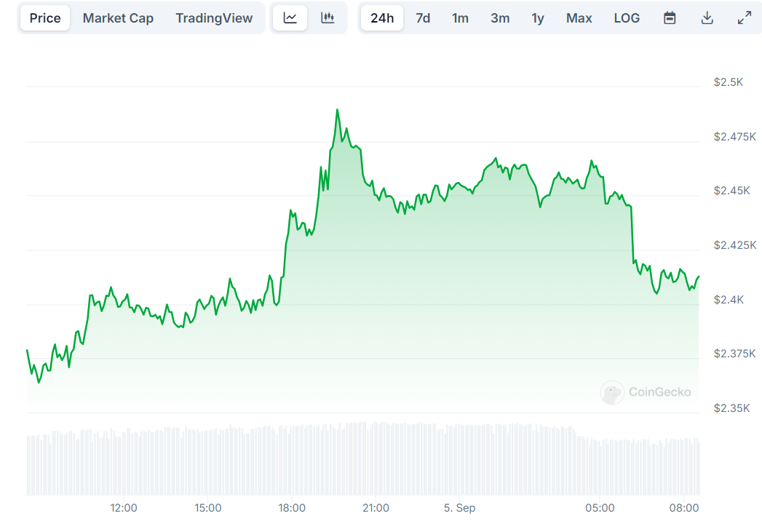Image resolution: width=762 pixels, height=532 pixels.
Task: Switch to candlestick chart view
Action: [328, 18]
